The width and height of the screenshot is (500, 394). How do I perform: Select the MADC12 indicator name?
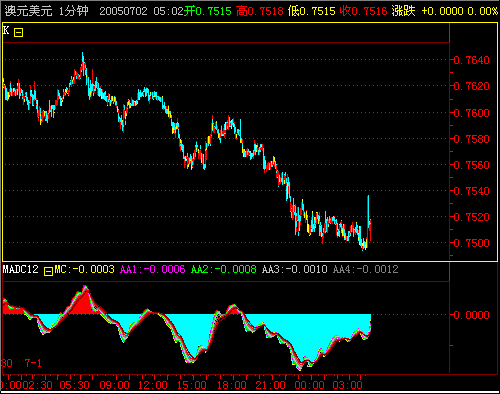click(x=21, y=269)
